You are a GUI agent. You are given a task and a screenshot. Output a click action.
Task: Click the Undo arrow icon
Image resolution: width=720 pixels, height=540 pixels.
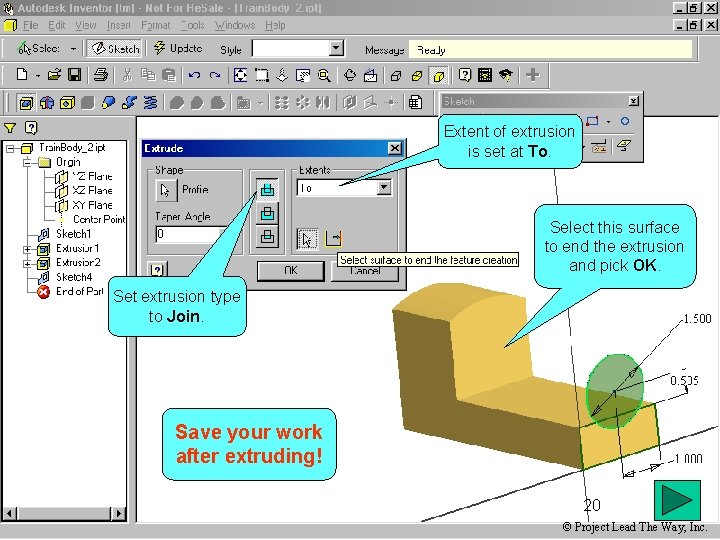194,74
